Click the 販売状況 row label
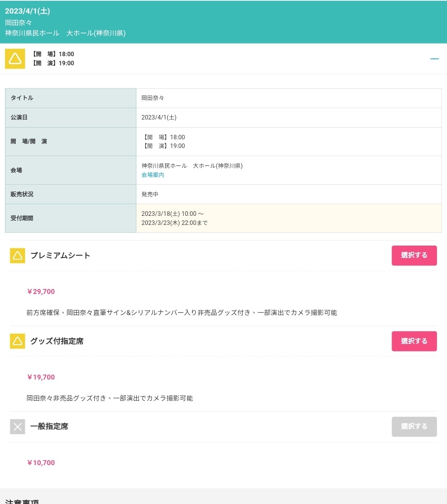 pos(22,194)
